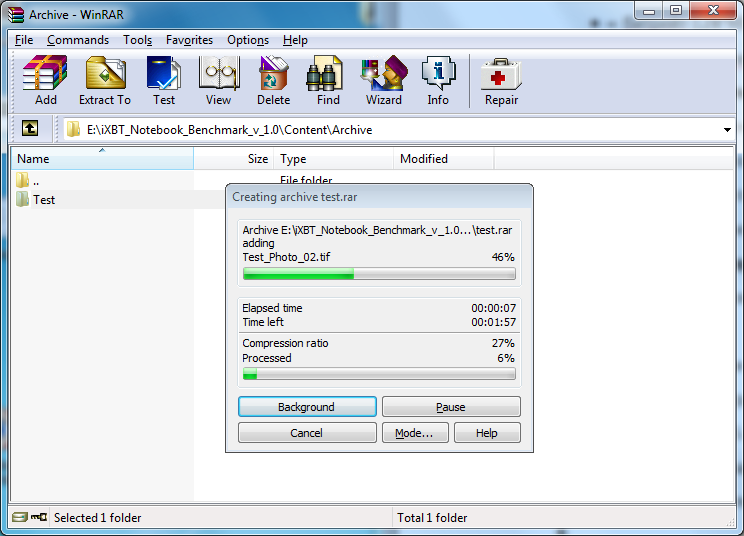Go up one folder level button
Image resolution: width=744 pixels, height=536 pixels.
click(30, 129)
